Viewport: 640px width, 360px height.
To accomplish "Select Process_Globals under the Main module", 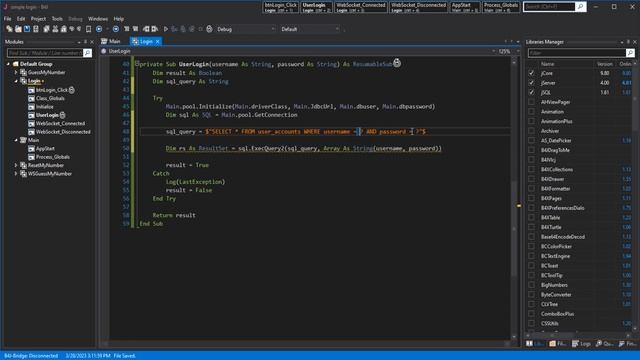I will click(x=53, y=157).
